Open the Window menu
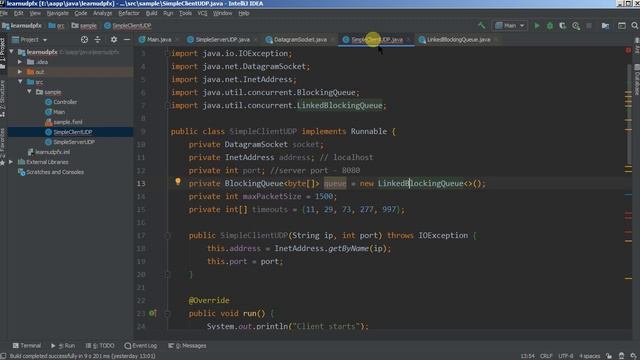Screen dimensions: 640x360 (222, 13)
